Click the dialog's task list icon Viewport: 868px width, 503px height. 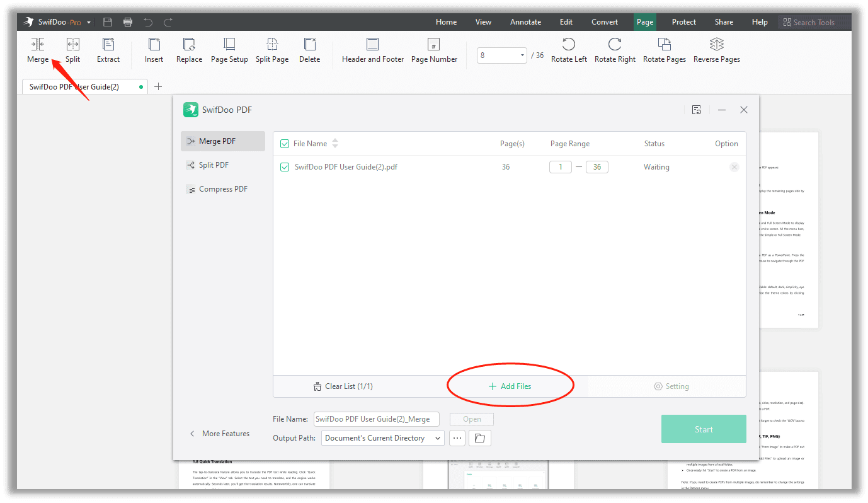click(x=697, y=110)
